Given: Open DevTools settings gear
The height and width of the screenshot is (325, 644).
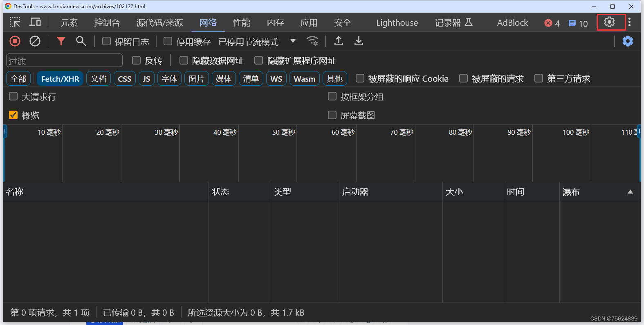Looking at the screenshot, I should pyautogui.click(x=609, y=22).
